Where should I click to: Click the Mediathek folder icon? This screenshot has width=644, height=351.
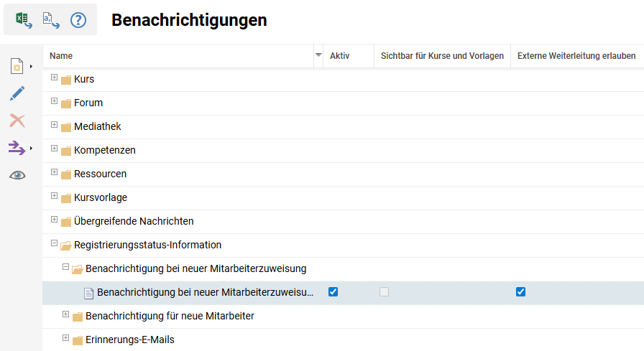point(66,128)
